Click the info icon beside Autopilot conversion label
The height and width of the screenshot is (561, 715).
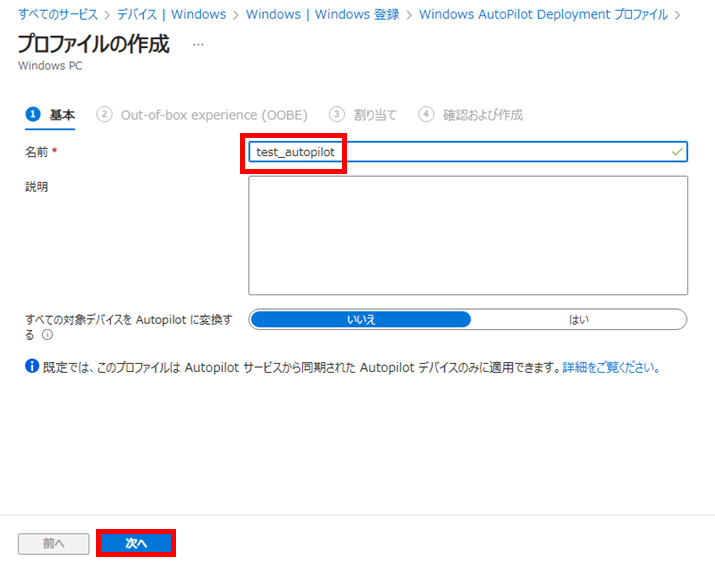click(47, 335)
